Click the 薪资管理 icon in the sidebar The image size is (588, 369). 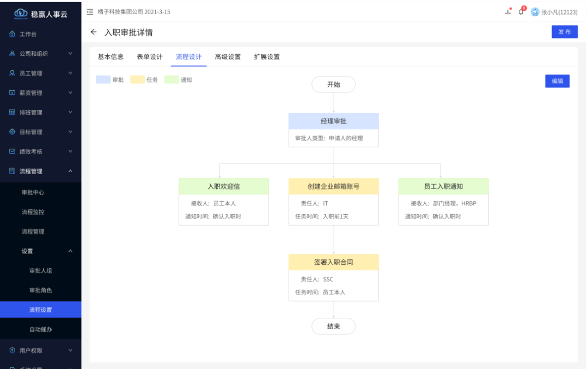coord(12,93)
